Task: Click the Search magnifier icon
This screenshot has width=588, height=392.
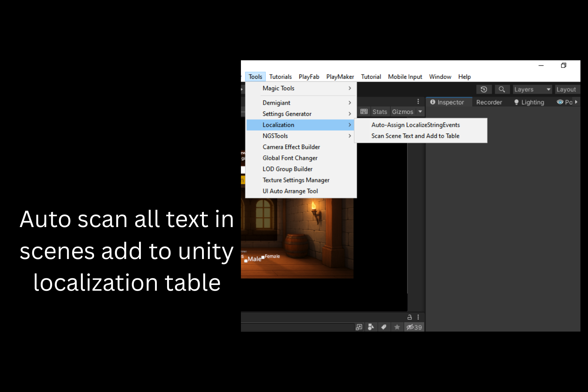Action: tap(502, 90)
